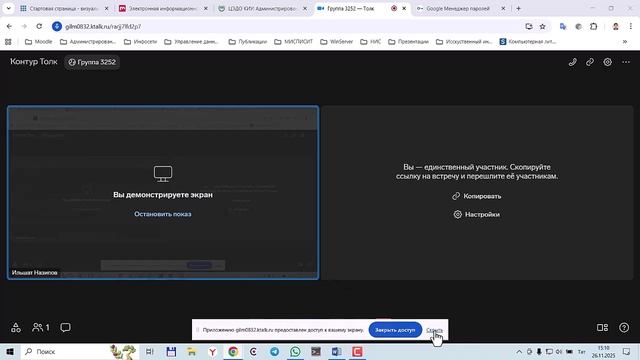The width and height of the screenshot is (640, 360).
Task: Open the chat bubble icon
Action: [x=65, y=327]
